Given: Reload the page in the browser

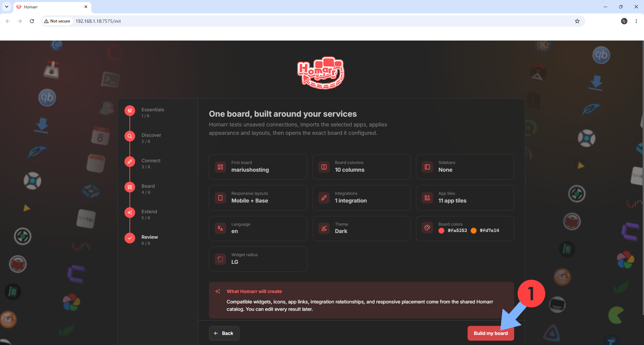Looking at the screenshot, I should tap(32, 21).
